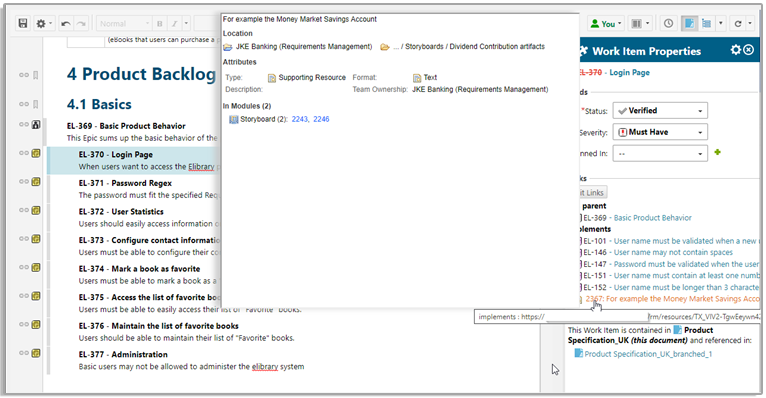This screenshot has width=766, height=398.
Task: Open storyboard module 2246 in popup
Action: point(321,119)
